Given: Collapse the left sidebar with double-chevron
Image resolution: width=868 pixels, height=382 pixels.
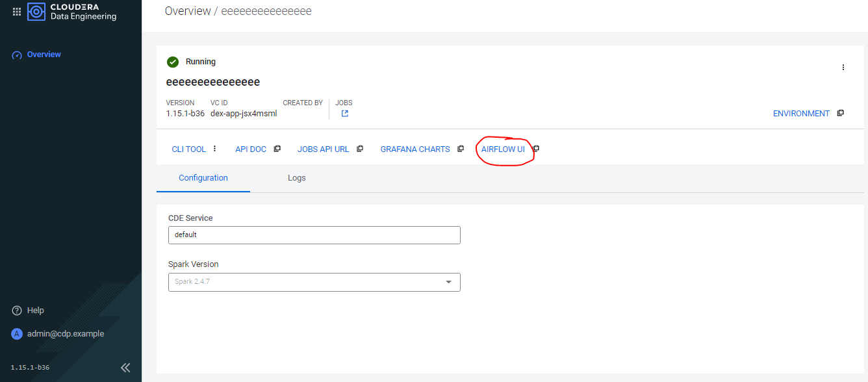Looking at the screenshot, I should point(125,367).
